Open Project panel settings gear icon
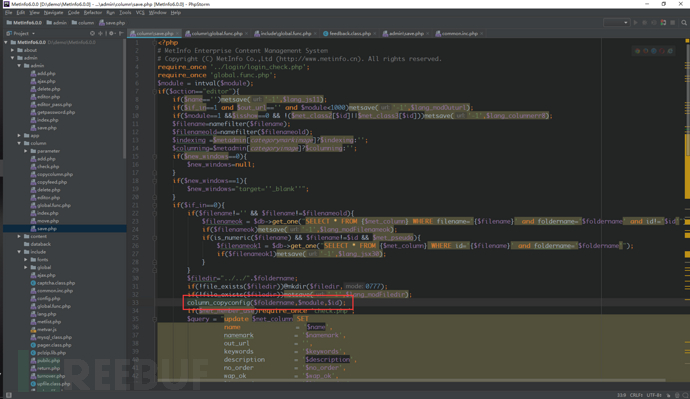This screenshot has width=690, height=399. point(111,33)
